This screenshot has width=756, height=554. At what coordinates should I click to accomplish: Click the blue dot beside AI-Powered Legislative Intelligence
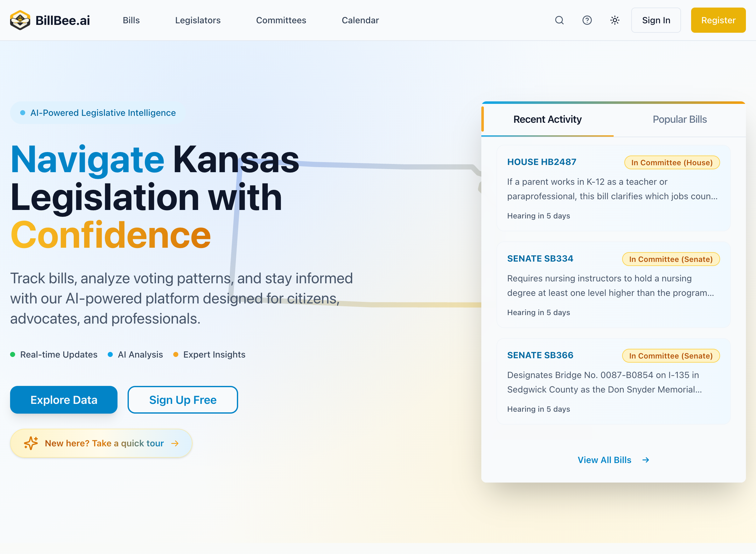coord(22,113)
